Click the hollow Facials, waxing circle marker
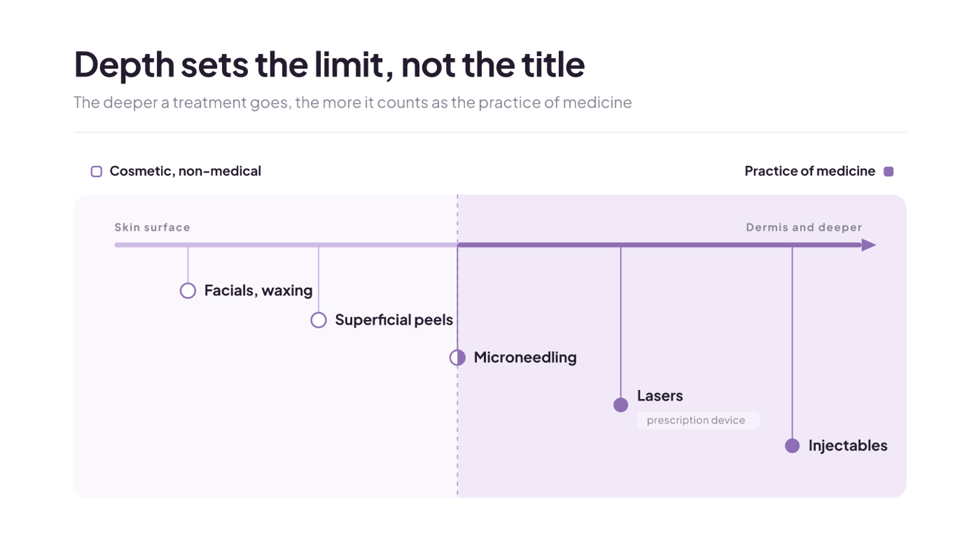980x555 pixels. [x=188, y=291]
